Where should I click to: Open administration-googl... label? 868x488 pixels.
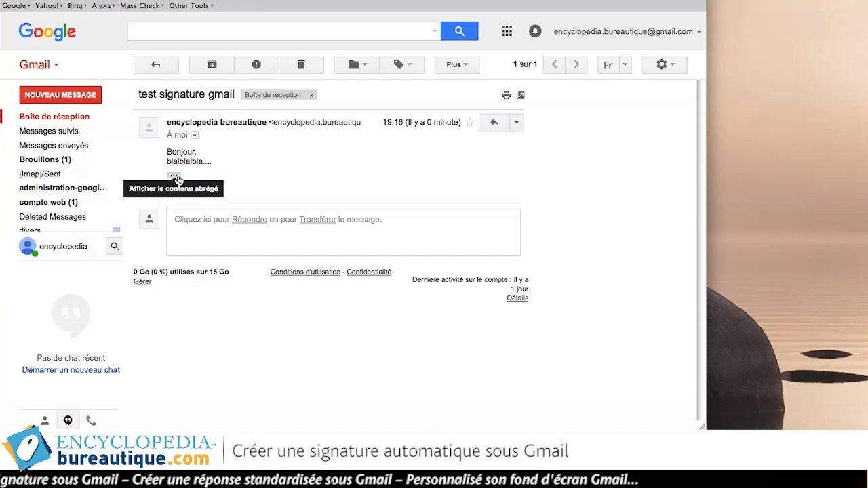tap(63, 188)
